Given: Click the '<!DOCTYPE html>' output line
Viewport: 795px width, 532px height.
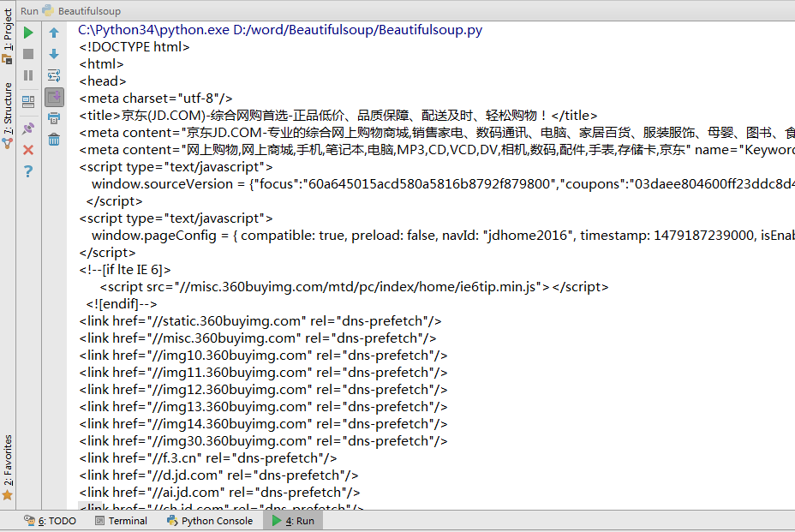Looking at the screenshot, I should [134, 47].
